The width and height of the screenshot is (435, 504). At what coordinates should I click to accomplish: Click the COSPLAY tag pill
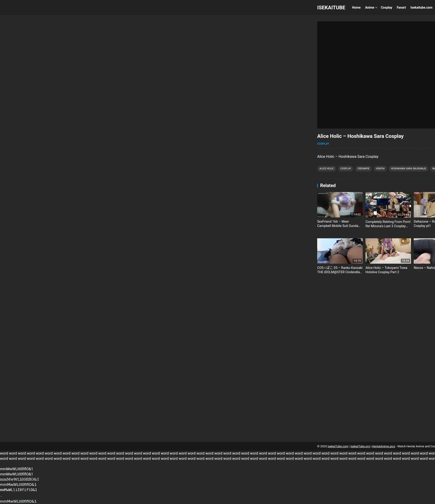point(345,169)
